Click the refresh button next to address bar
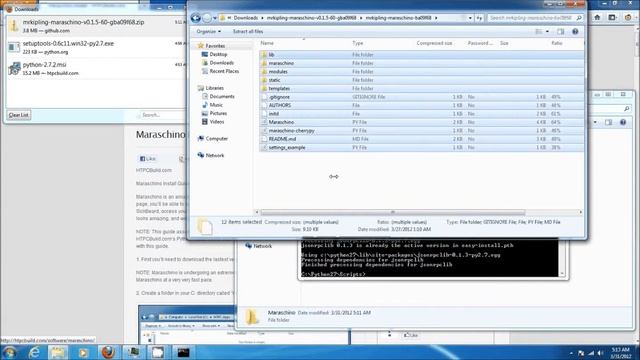This screenshot has height=360, width=640. click(x=479, y=18)
